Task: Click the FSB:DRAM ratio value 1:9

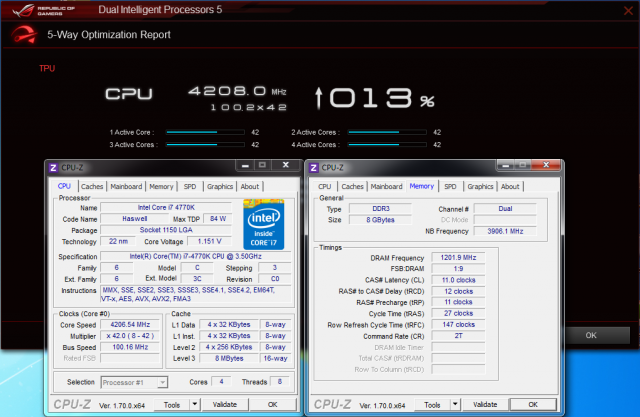Action: (x=458, y=269)
